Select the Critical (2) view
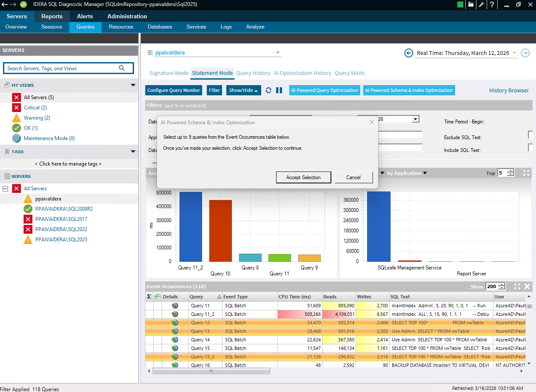The image size is (536, 392). [x=35, y=108]
